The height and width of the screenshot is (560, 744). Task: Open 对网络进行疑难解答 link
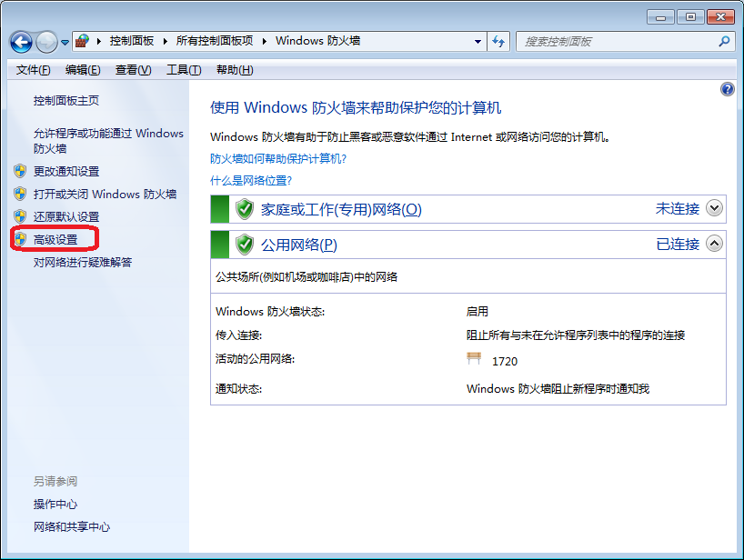pyautogui.click(x=83, y=262)
